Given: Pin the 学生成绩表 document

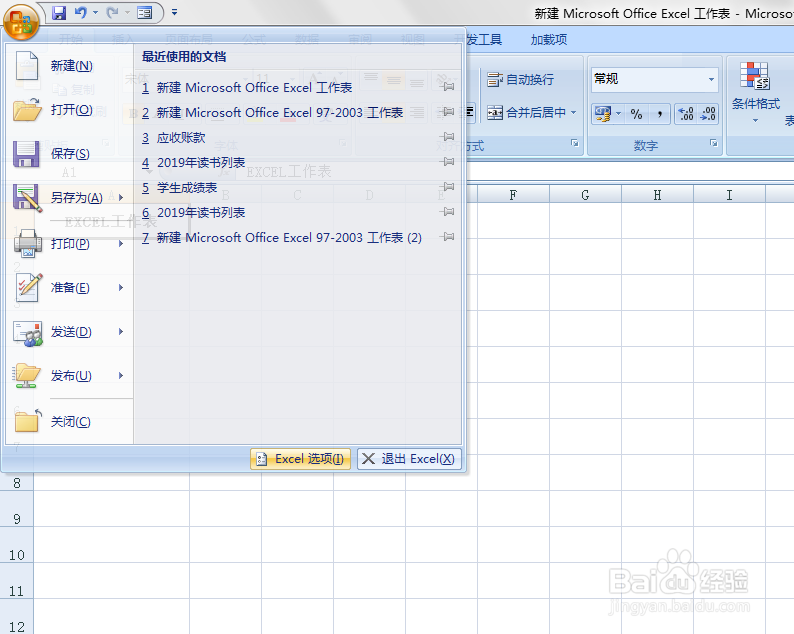Looking at the screenshot, I should click(x=448, y=187).
